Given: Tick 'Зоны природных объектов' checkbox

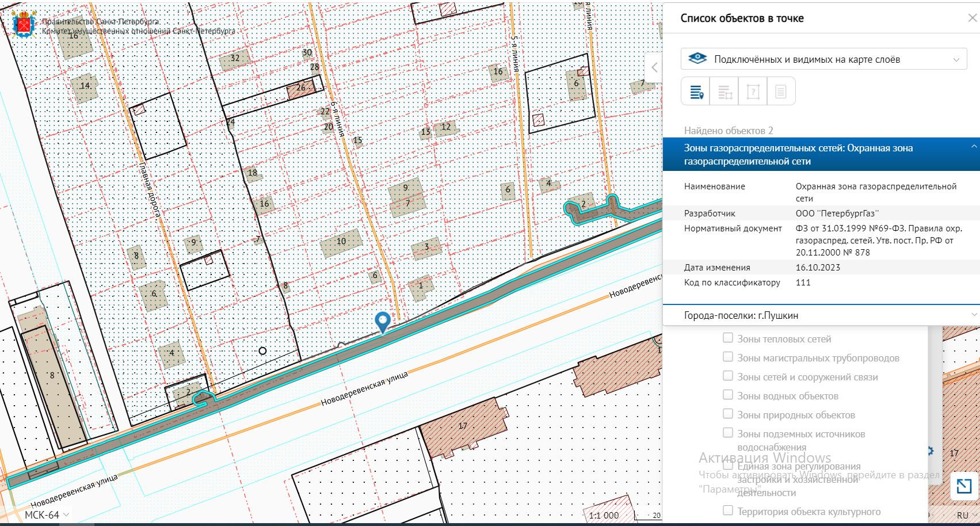Looking at the screenshot, I should click(x=728, y=414).
